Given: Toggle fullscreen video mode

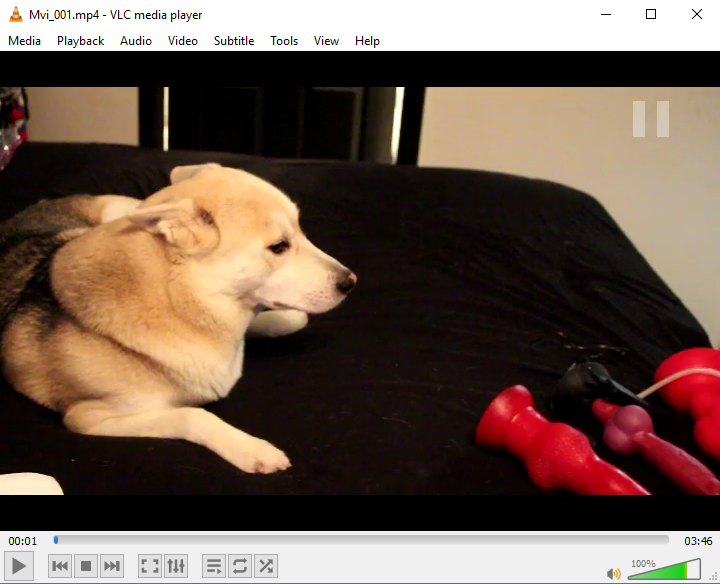Looking at the screenshot, I should (150, 566).
